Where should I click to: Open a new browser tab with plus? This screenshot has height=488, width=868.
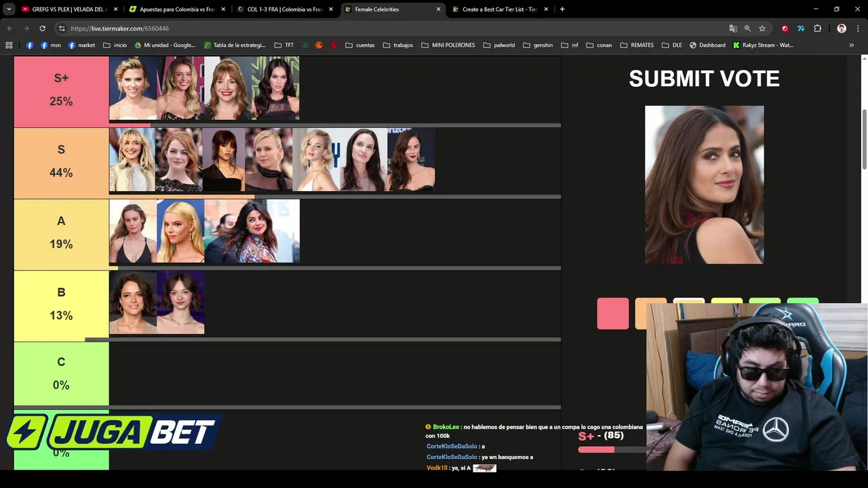(562, 9)
